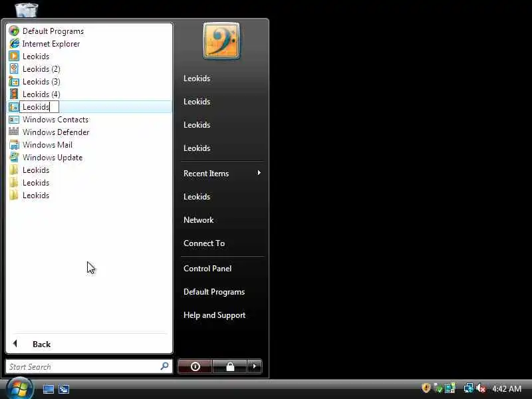This screenshot has width=532, height=399.
Task: Open the network computers tray icon
Action: 469,388
